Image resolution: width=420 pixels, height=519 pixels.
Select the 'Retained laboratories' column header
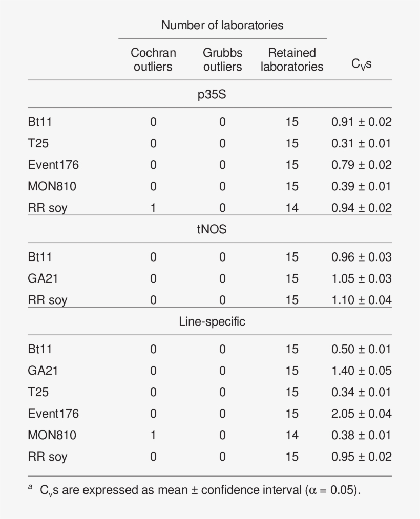coord(292,59)
